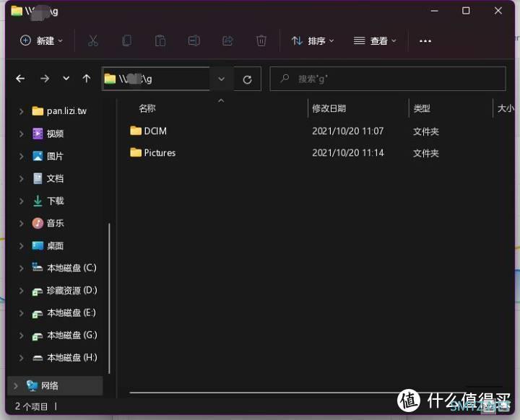Expand the 图片 tree node

click(x=21, y=156)
